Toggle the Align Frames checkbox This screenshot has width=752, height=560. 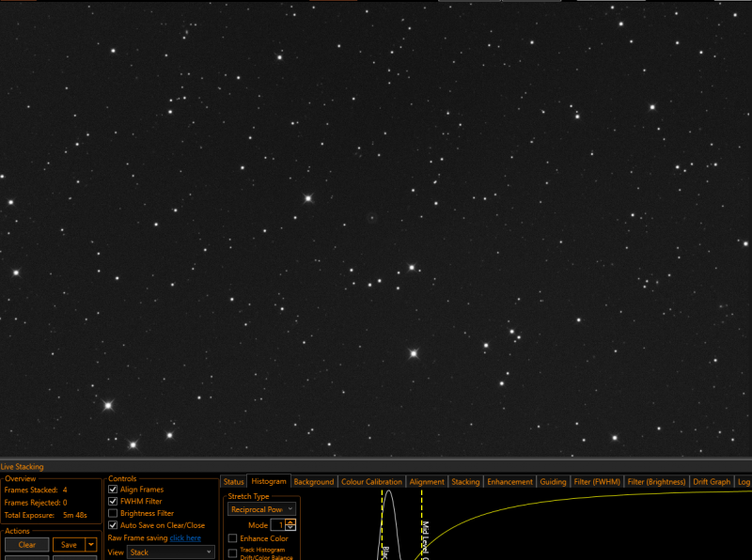coord(113,489)
